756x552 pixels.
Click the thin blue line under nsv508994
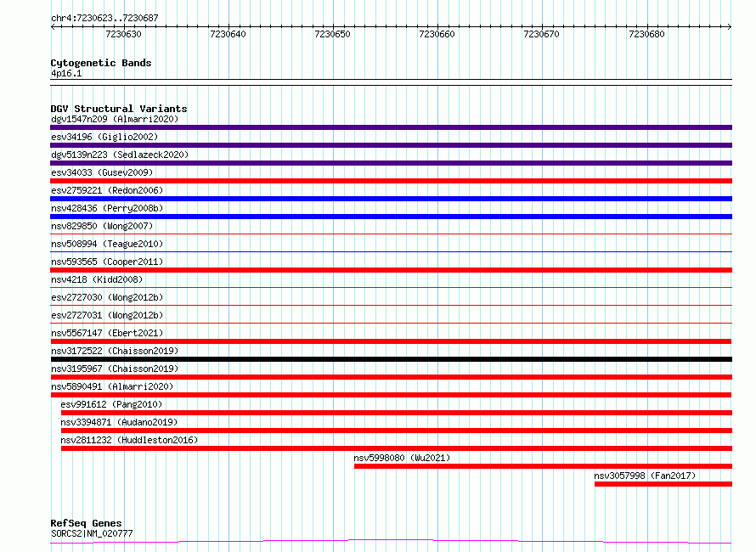(x=391, y=251)
